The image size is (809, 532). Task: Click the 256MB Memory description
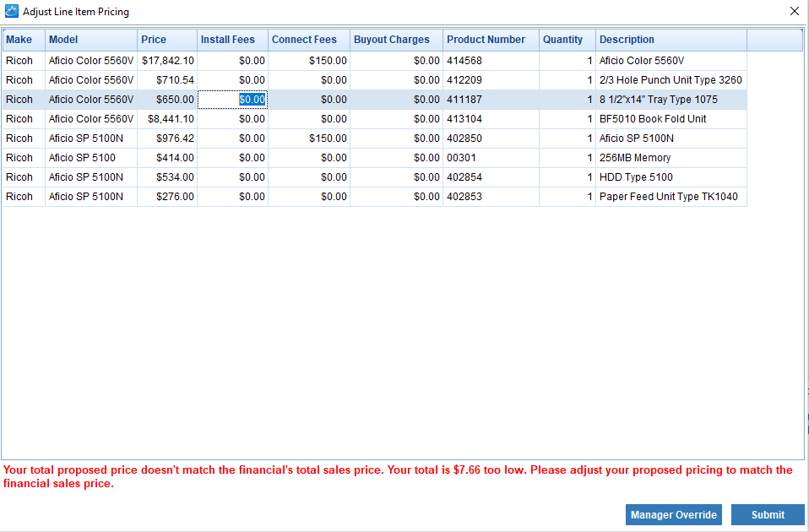[671, 158]
